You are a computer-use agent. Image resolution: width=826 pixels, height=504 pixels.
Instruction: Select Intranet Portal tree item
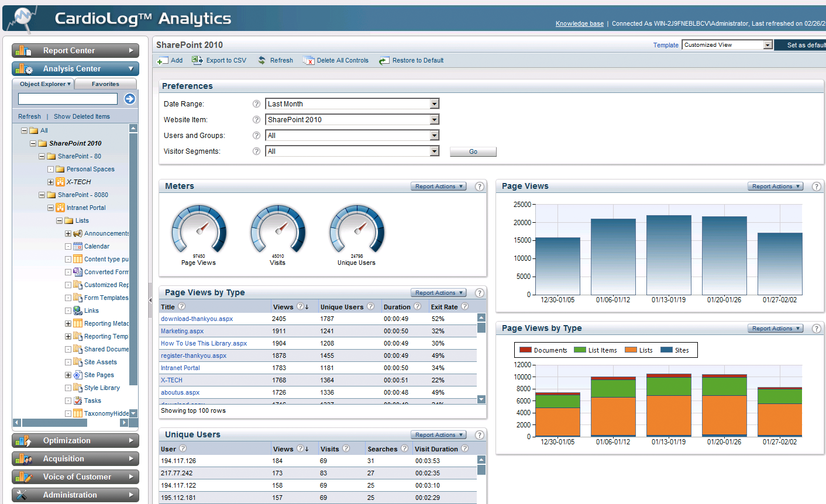(x=86, y=208)
